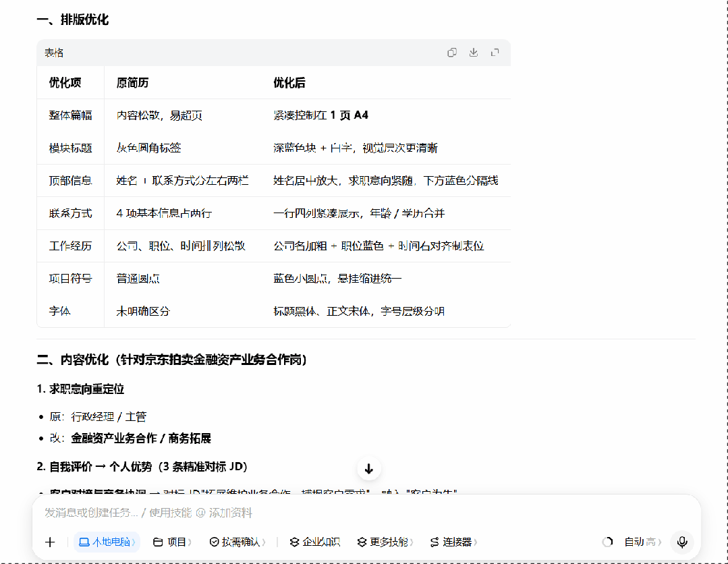Click the bullet 金融资产业务合作 / 商务拓展
The width and height of the screenshot is (728, 564).
click(141, 439)
